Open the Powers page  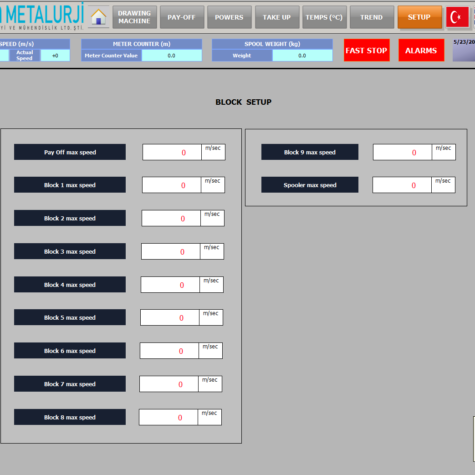click(x=229, y=17)
